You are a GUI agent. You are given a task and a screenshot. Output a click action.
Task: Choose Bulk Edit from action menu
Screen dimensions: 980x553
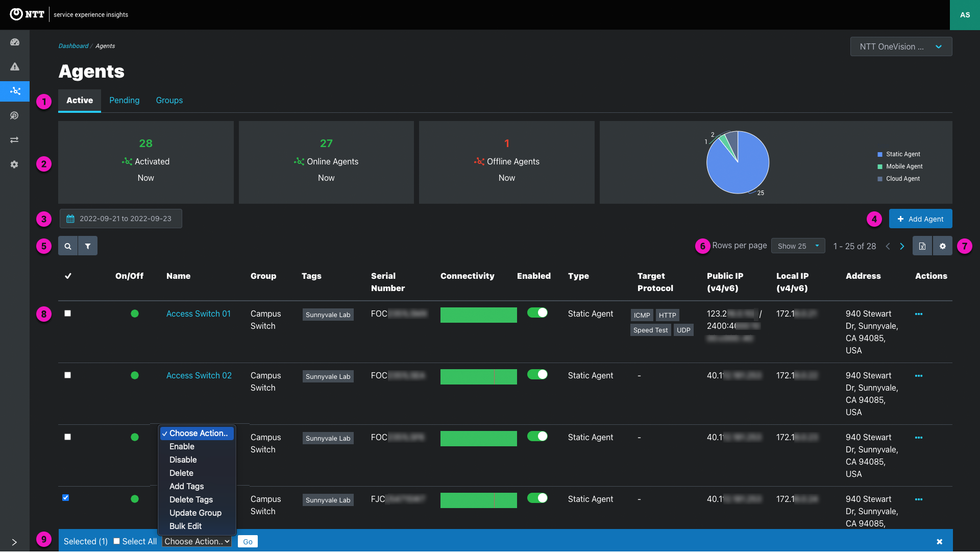pyautogui.click(x=185, y=526)
